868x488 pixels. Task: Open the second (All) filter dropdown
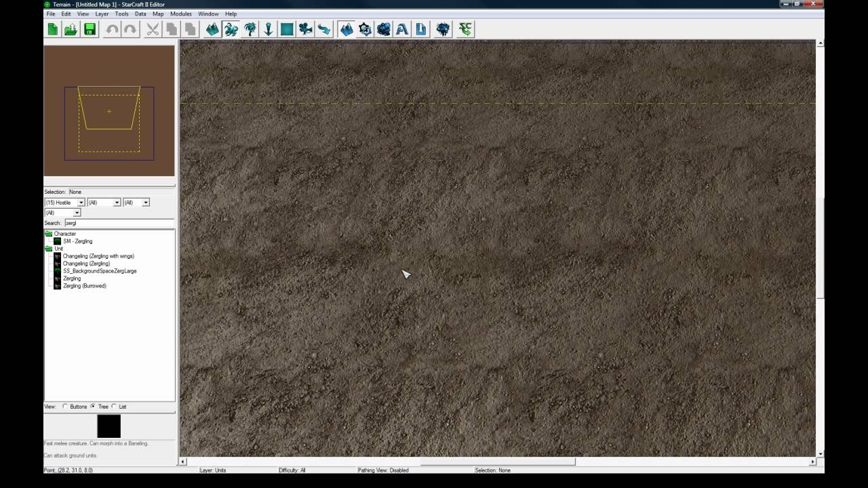pyautogui.click(x=104, y=203)
